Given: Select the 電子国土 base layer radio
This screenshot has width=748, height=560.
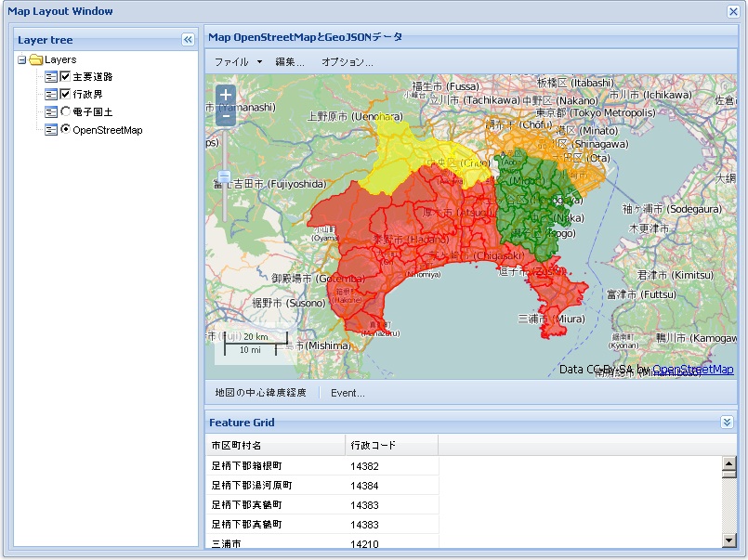Looking at the screenshot, I should click(x=65, y=112).
